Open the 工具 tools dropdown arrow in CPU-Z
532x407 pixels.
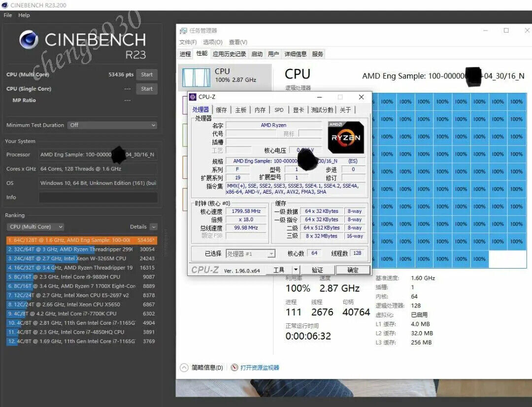[295, 270]
